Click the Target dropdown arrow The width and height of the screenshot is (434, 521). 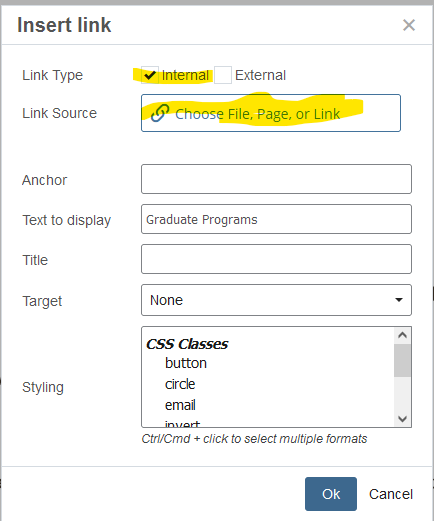(399, 300)
